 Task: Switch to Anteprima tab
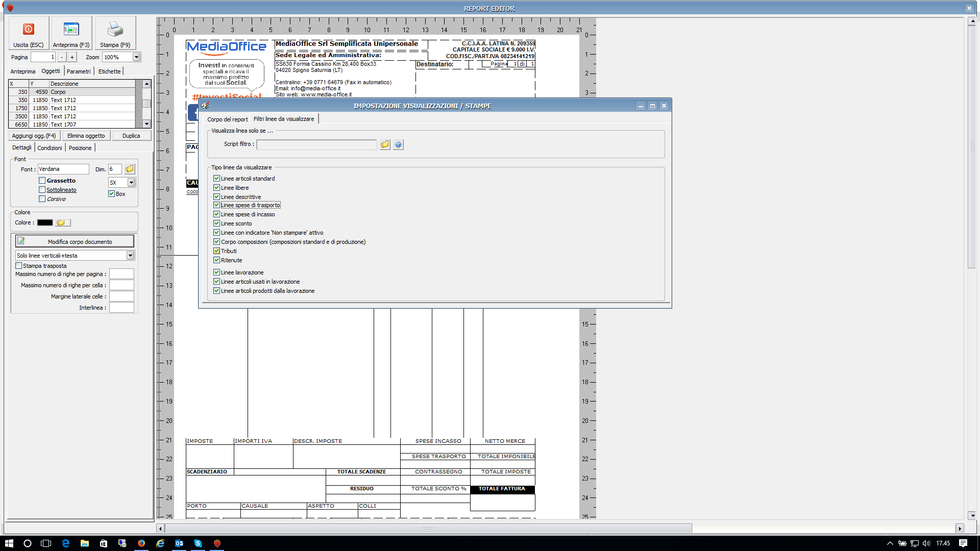coord(23,71)
